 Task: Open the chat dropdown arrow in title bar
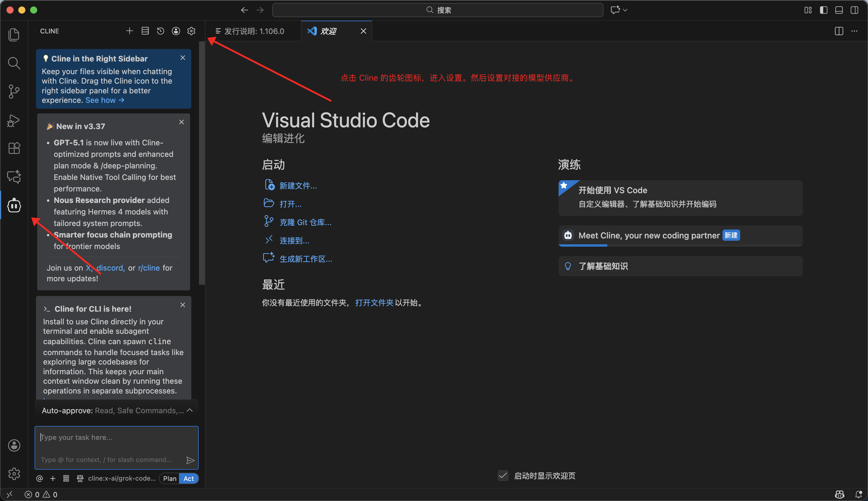click(x=625, y=10)
